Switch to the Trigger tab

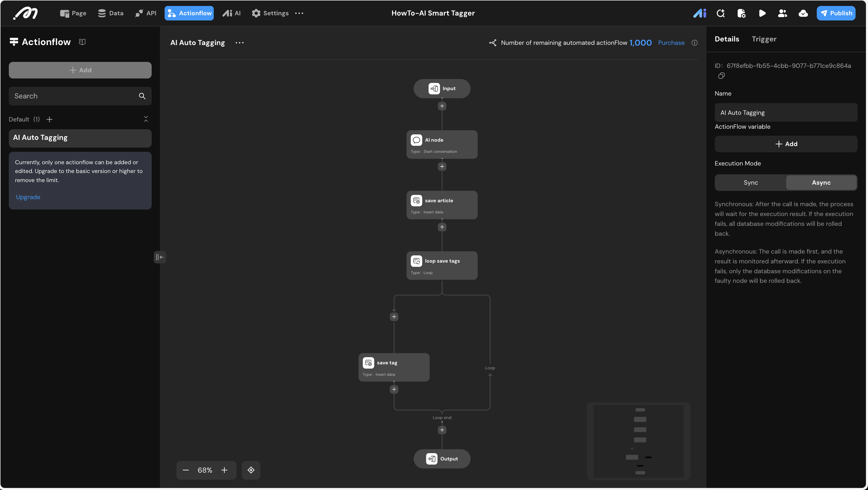pyautogui.click(x=763, y=39)
